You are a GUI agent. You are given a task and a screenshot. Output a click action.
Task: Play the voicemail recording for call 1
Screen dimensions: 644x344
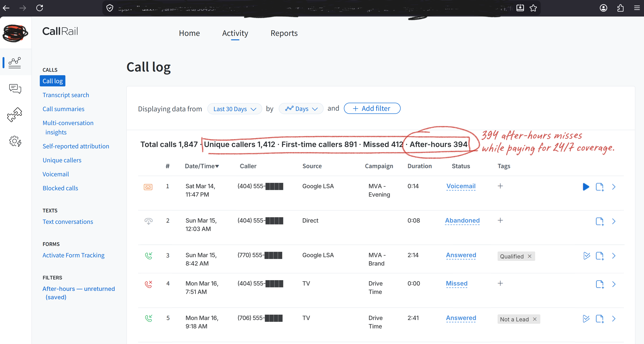[x=586, y=187]
